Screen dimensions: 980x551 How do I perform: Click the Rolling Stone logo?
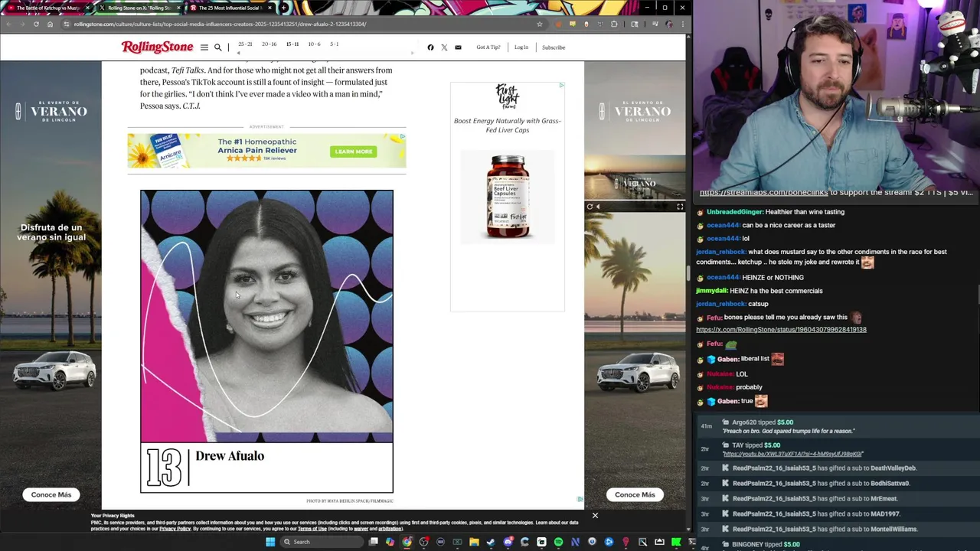point(157,47)
